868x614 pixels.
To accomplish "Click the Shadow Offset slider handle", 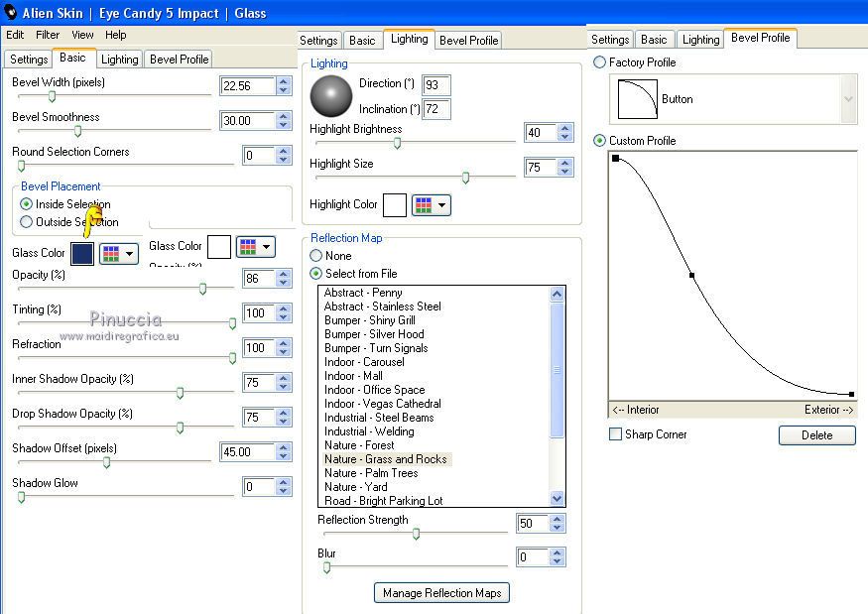I will pos(106,462).
